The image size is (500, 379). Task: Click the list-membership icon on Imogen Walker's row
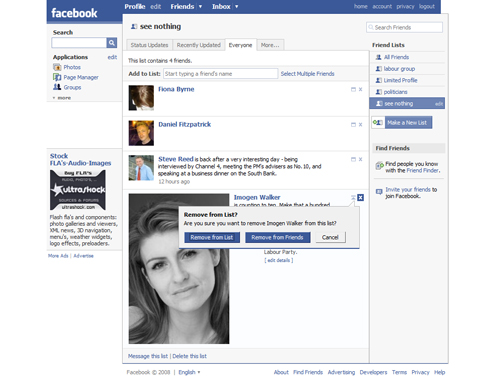(x=353, y=197)
